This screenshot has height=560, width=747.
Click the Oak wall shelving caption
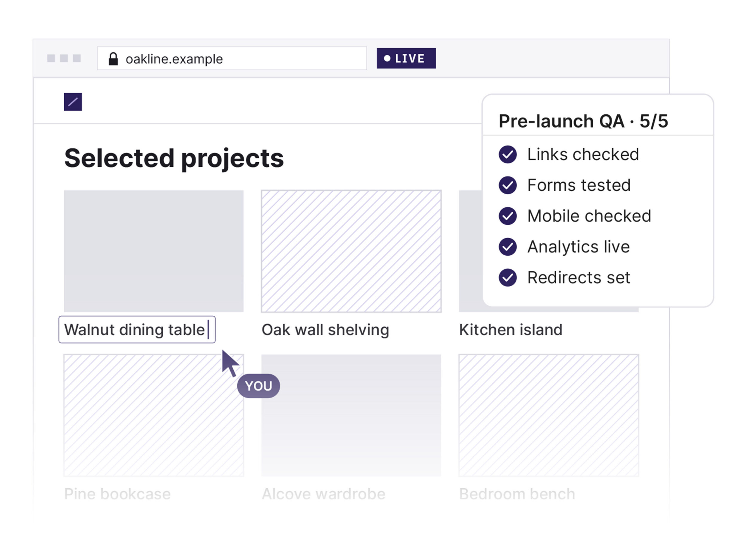pyautogui.click(x=325, y=330)
